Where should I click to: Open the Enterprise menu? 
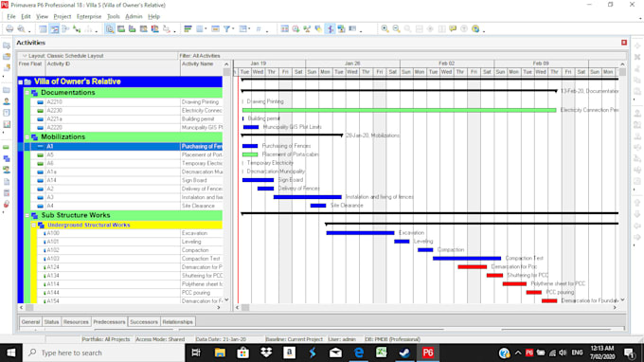(89, 16)
